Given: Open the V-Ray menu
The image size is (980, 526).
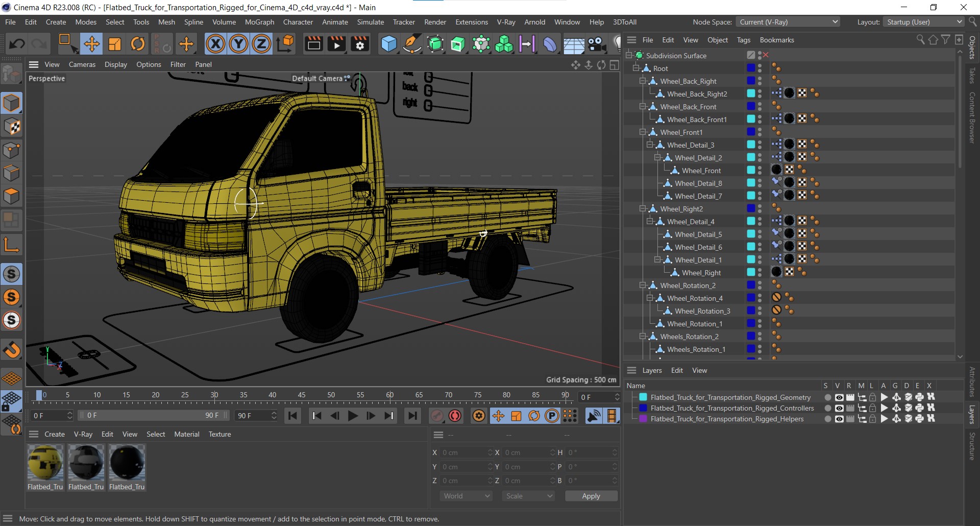Looking at the screenshot, I should pos(506,22).
